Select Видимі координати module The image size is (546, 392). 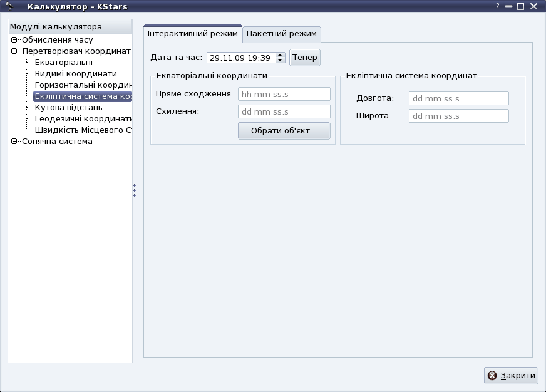tap(75, 74)
